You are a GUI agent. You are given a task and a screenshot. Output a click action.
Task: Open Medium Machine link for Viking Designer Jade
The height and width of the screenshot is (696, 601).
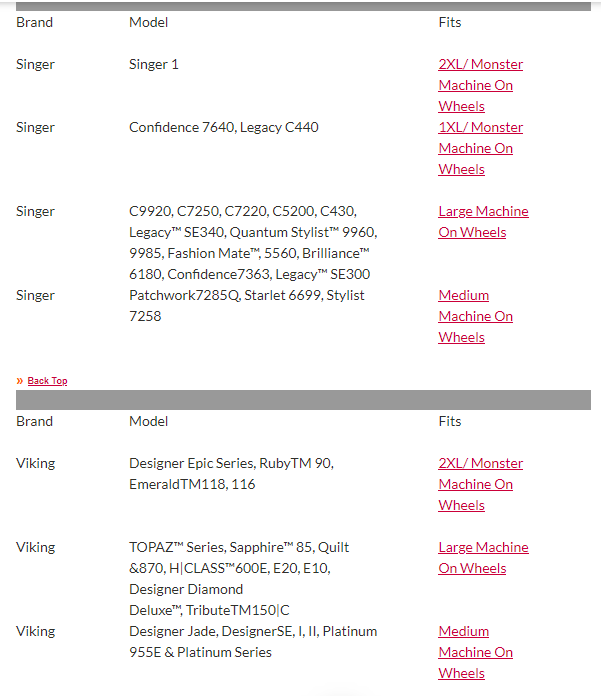475,652
